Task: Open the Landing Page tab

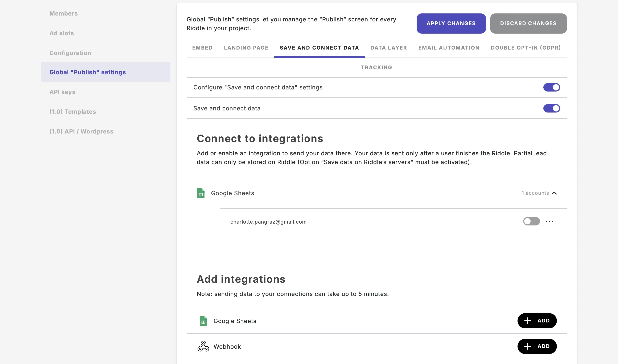Action: (x=246, y=48)
